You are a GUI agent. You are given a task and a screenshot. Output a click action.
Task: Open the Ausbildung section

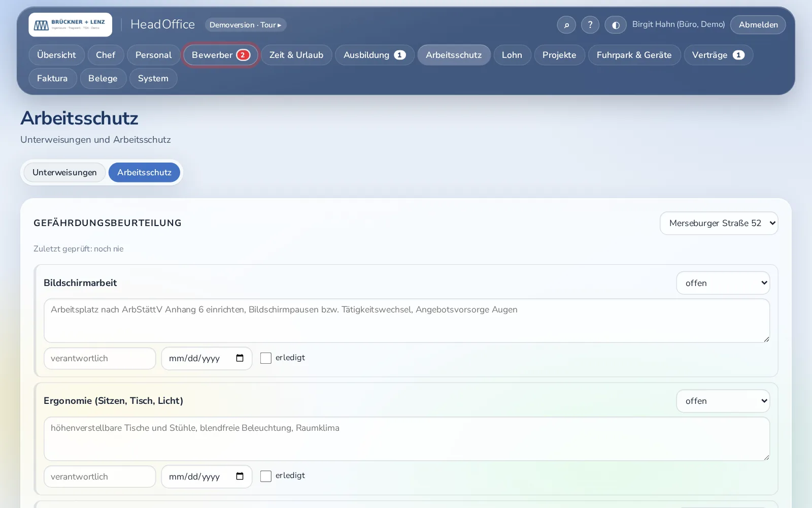tap(375, 55)
